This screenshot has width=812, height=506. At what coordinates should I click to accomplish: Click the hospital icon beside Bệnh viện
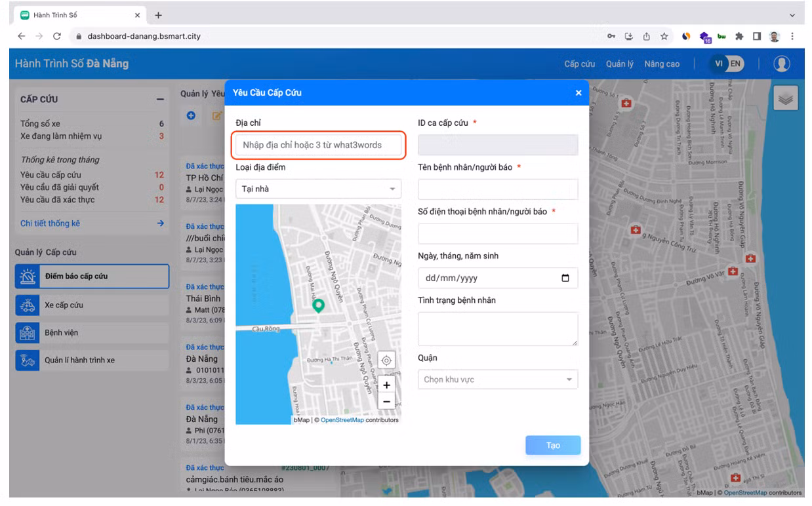(28, 332)
